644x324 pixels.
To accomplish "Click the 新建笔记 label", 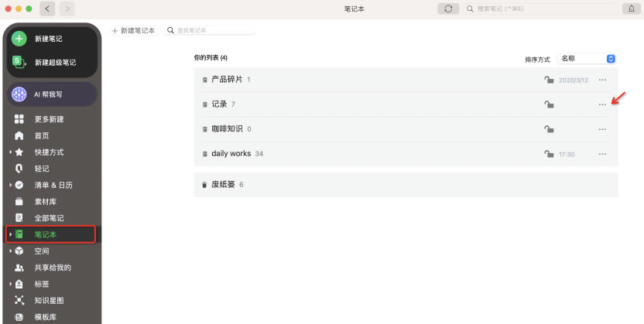I will click(49, 39).
